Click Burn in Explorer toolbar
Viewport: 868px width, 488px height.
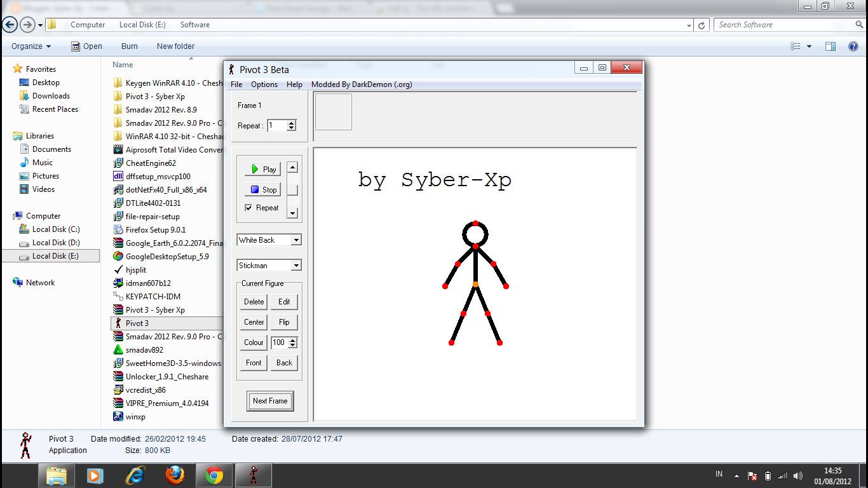tap(130, 46)
